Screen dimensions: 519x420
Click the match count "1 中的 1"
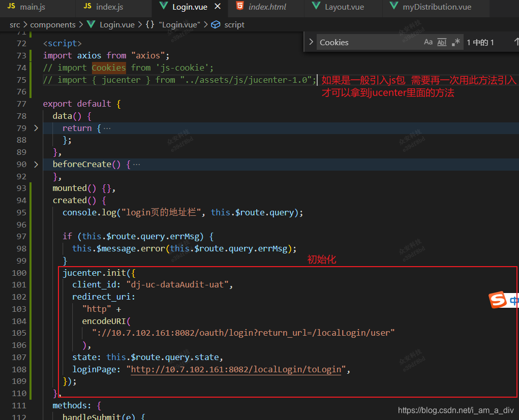(x=480, y=42)
